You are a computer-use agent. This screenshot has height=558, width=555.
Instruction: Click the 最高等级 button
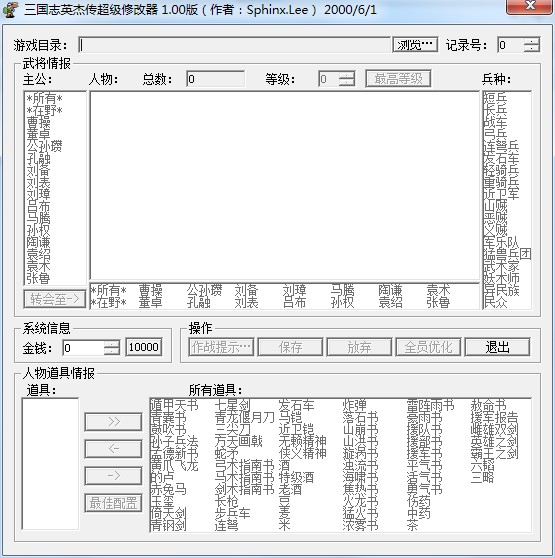coord(398,79)
